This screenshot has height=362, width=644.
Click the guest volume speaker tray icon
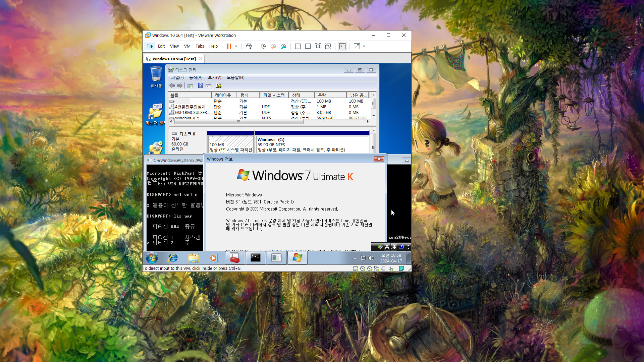[371, 258]
